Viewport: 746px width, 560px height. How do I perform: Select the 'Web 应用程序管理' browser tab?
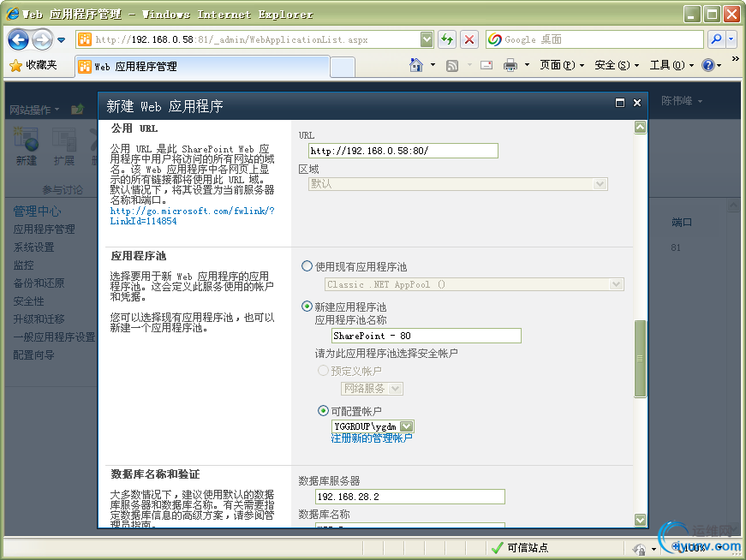point(202,66)
